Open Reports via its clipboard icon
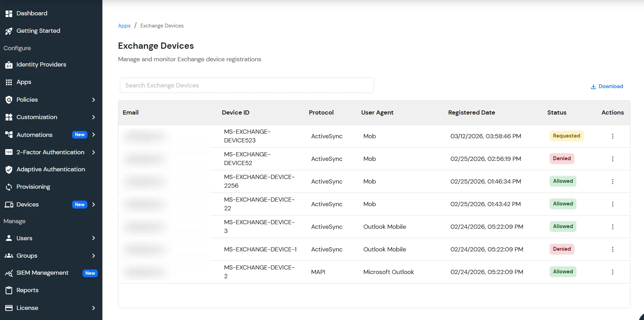The height and width of the screenshot is (320, 644). click(9, 290)
